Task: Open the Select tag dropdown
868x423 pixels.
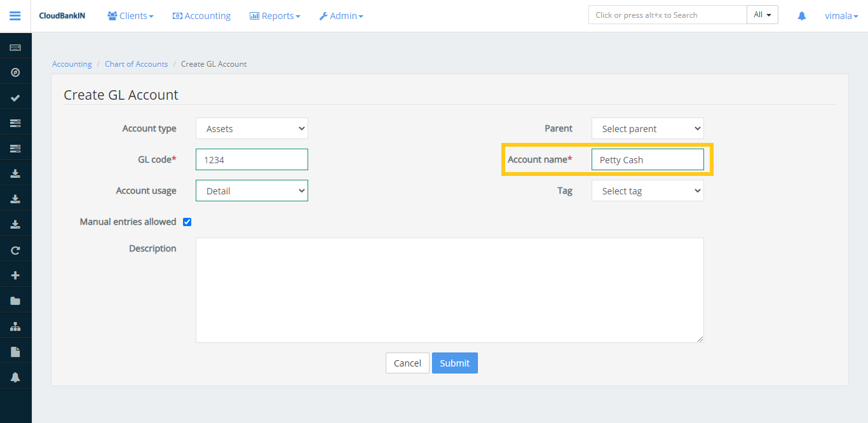Action: (648, 190)
